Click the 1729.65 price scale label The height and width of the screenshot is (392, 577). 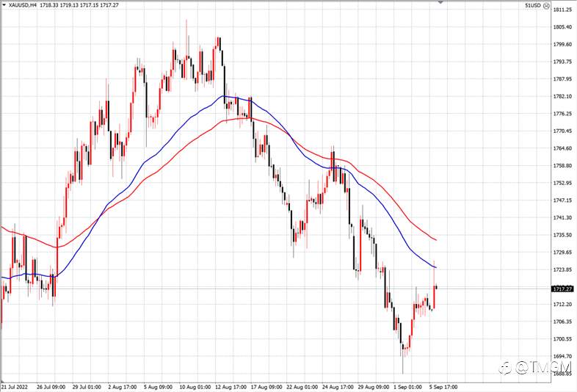(562, 252)
